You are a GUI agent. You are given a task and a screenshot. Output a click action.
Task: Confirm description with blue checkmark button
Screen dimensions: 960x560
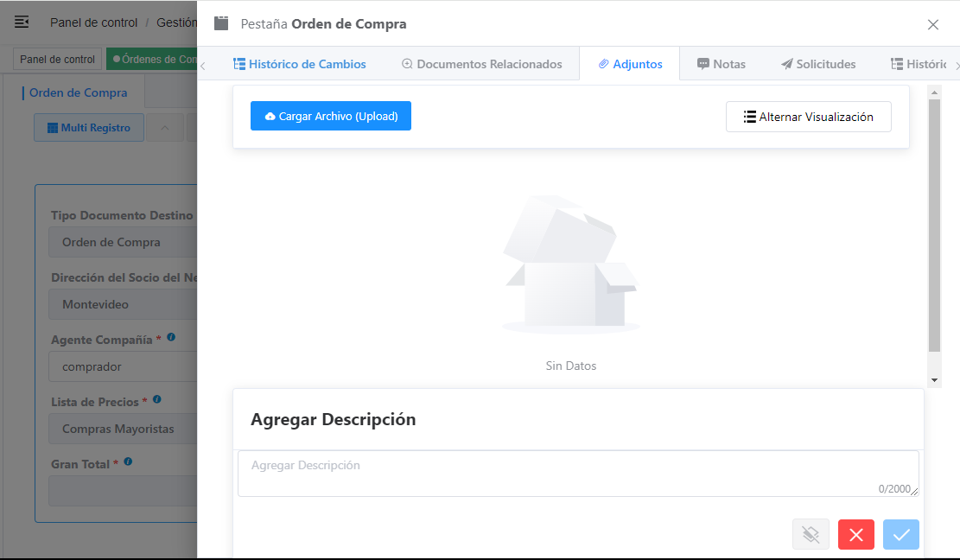click(x=900, y=535)
